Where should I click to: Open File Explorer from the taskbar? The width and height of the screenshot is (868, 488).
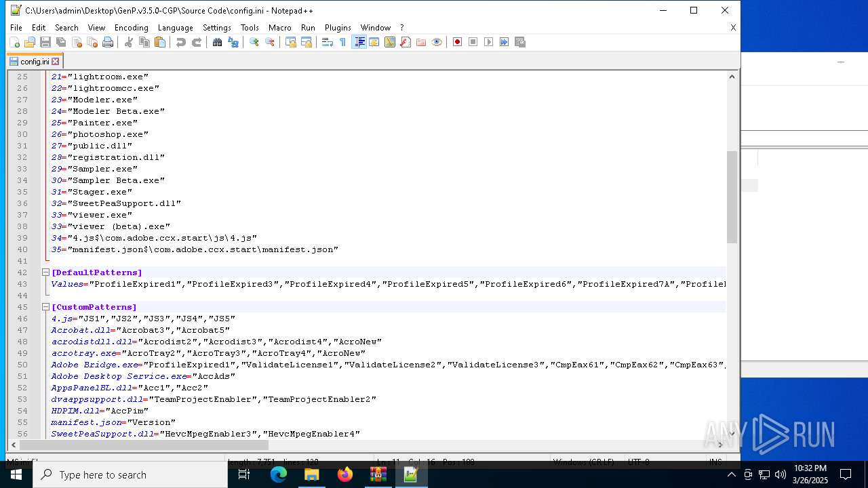[x=311, y=474]
